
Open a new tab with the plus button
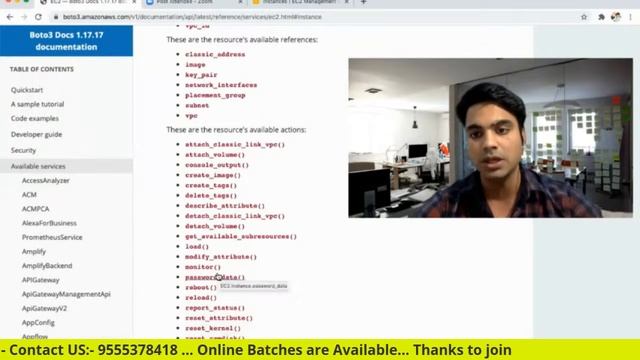coord(363,2)
